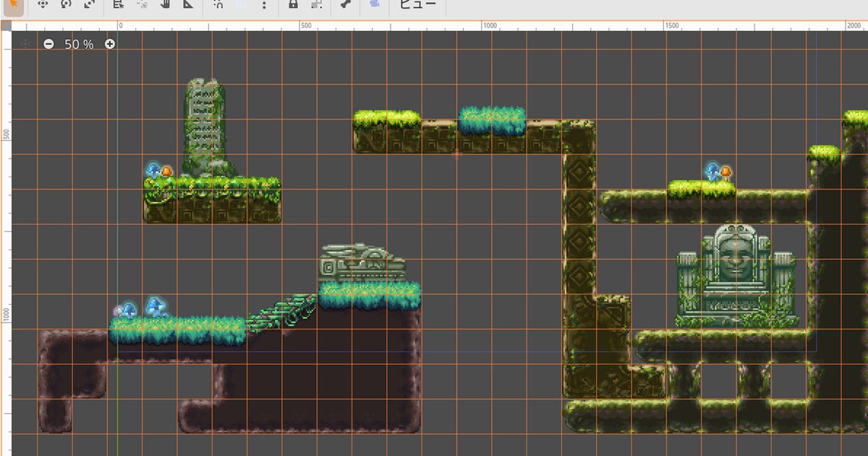Viewport: 868px width, 456px height.
Task: Select the triangle measure tool
Action: [x=189, y=4]
